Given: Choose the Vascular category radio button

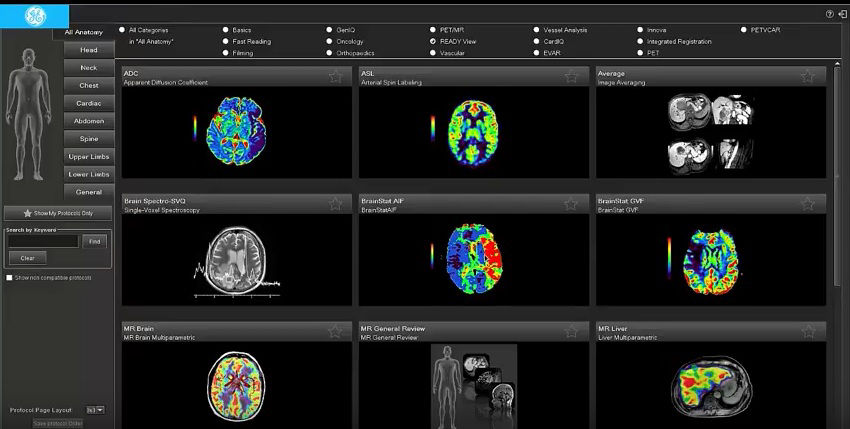Looking at the screenshot, I should point(433,53).
